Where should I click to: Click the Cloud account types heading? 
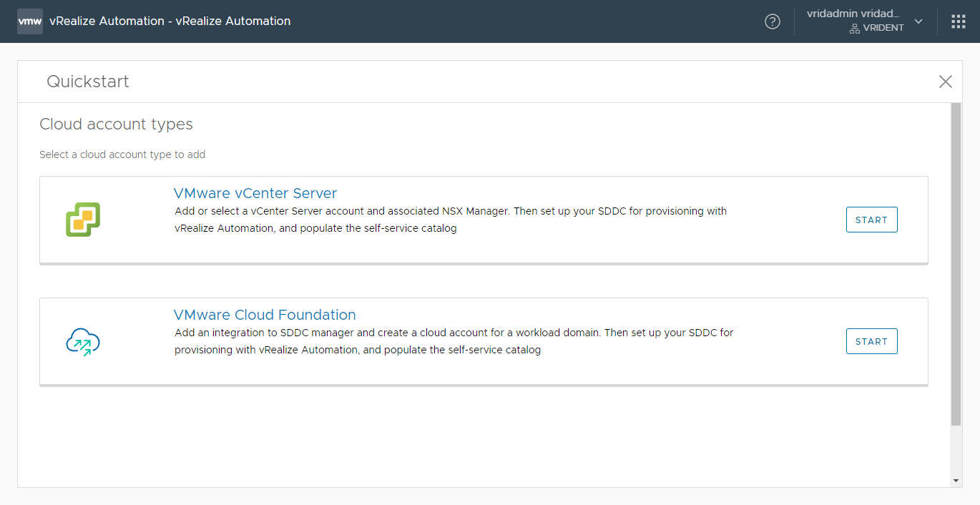point(116,124)
